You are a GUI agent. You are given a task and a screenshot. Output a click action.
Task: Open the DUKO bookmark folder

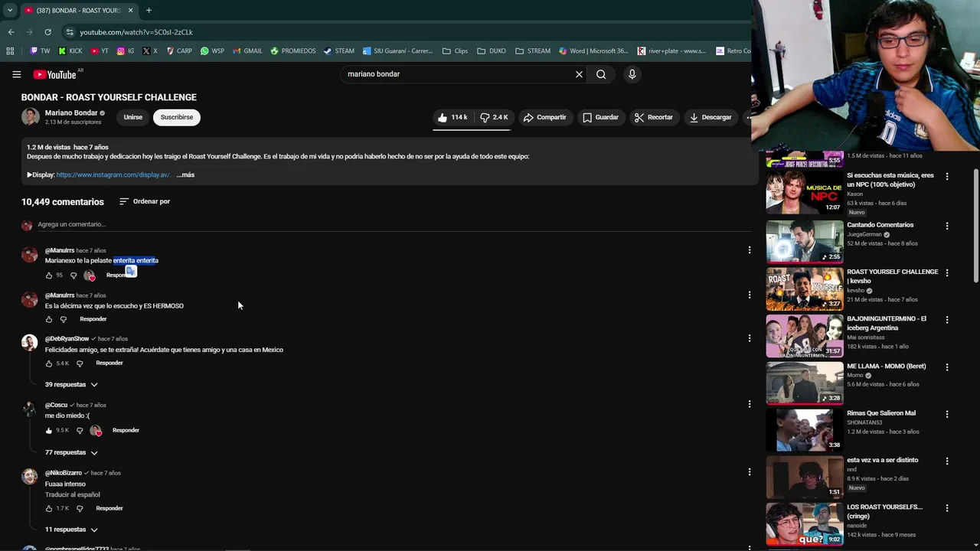coord(492,51)
